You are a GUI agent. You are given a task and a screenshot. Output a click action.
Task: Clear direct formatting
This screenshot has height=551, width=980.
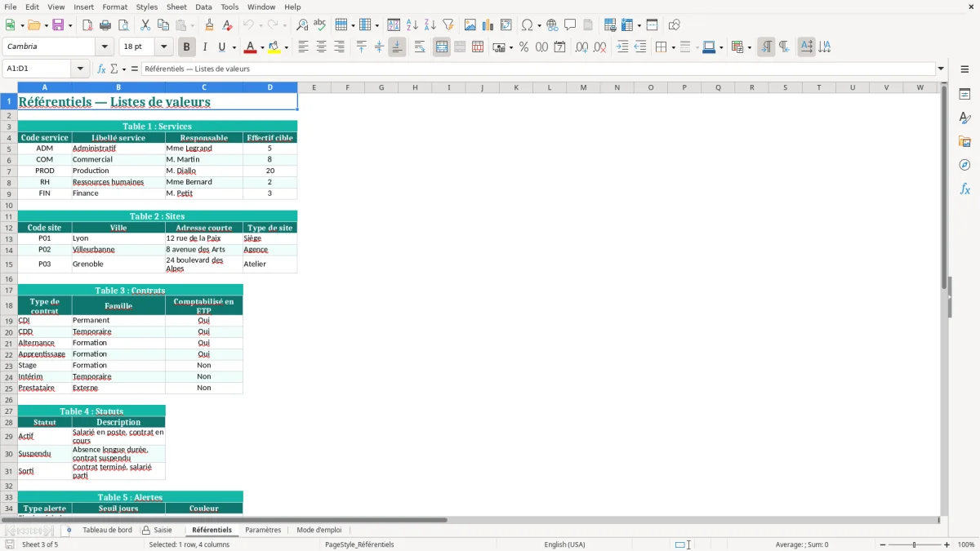pos(227,25)
